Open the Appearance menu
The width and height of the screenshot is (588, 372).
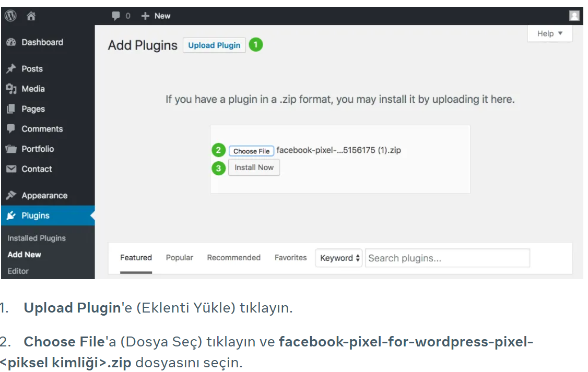[x=44, y=196]
